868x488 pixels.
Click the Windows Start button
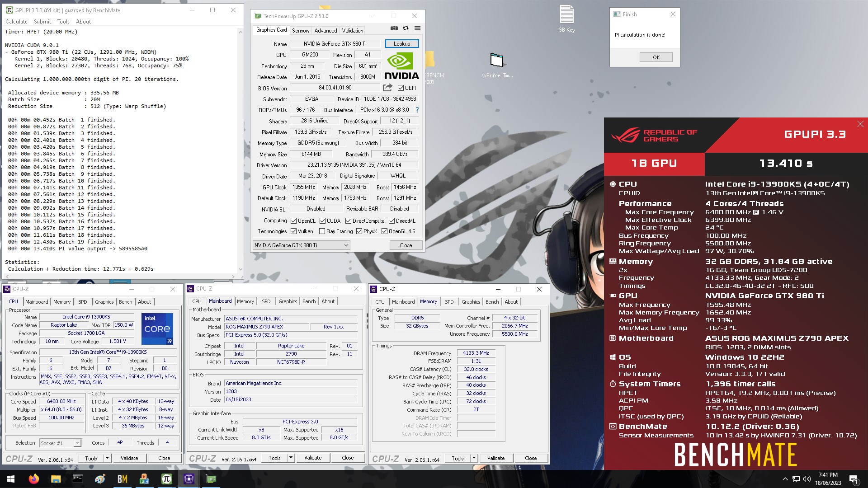11,479
